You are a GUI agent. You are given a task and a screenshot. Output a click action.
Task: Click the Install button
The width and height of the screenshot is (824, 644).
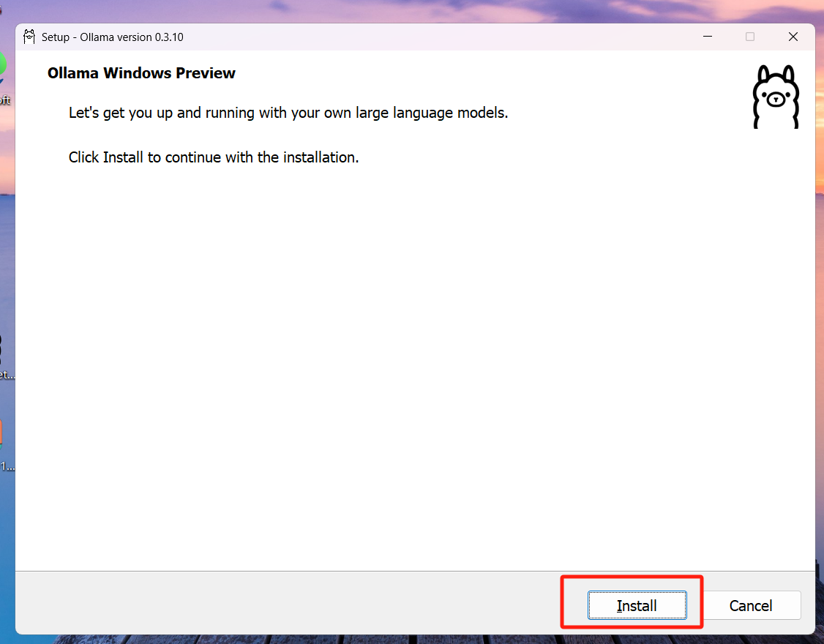tap(637, 605)
